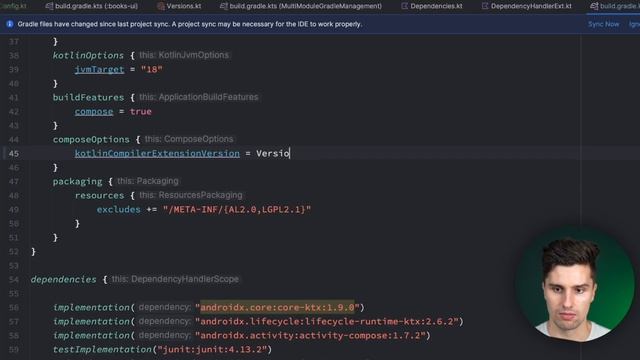This screenshot has width=640, height=360.
Task: Click the ApplicationBuildFeatures inlay hint
Action: [x=199, y=97]
